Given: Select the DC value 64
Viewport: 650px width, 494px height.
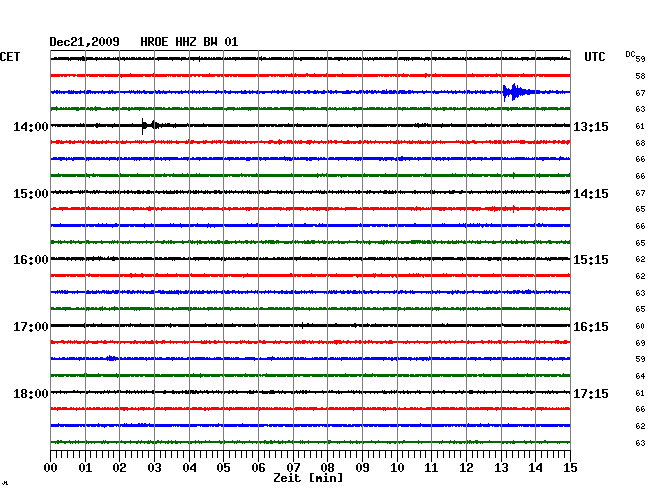Looking at the screenshot, I should tap(640, 376).
